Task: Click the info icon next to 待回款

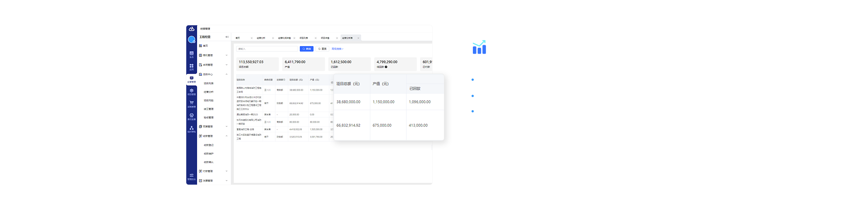Action: pyautogui.click(x=386, y=67)
